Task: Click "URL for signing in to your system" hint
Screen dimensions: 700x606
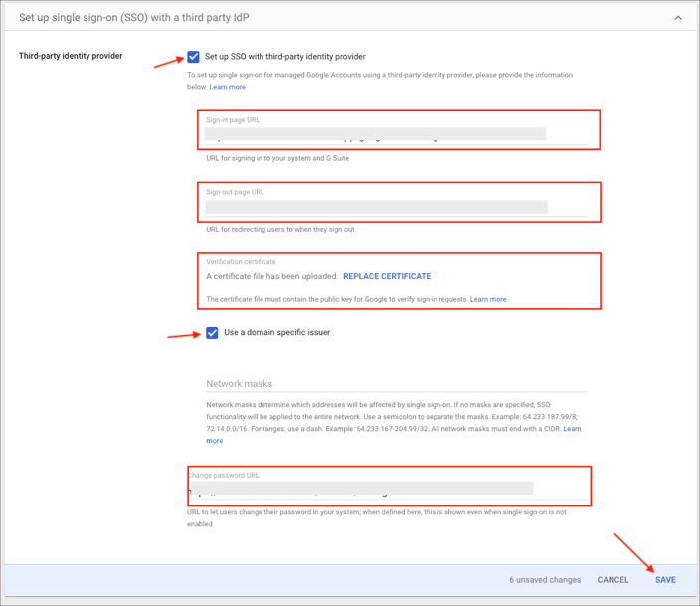Action: 277,158
